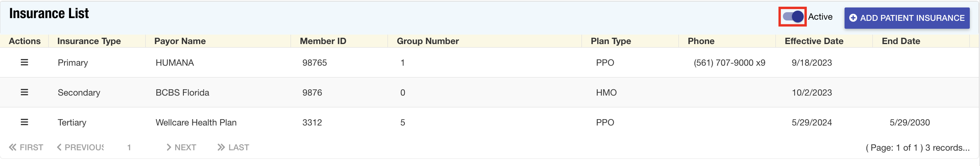Go to page 1 in pagination

click(129, 148)
